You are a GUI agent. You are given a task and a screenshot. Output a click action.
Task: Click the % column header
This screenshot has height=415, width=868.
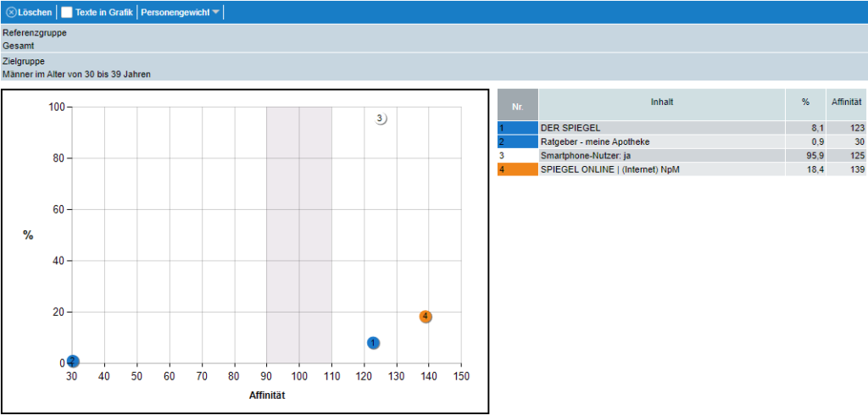pyautogui.click(x=804, y=102)
